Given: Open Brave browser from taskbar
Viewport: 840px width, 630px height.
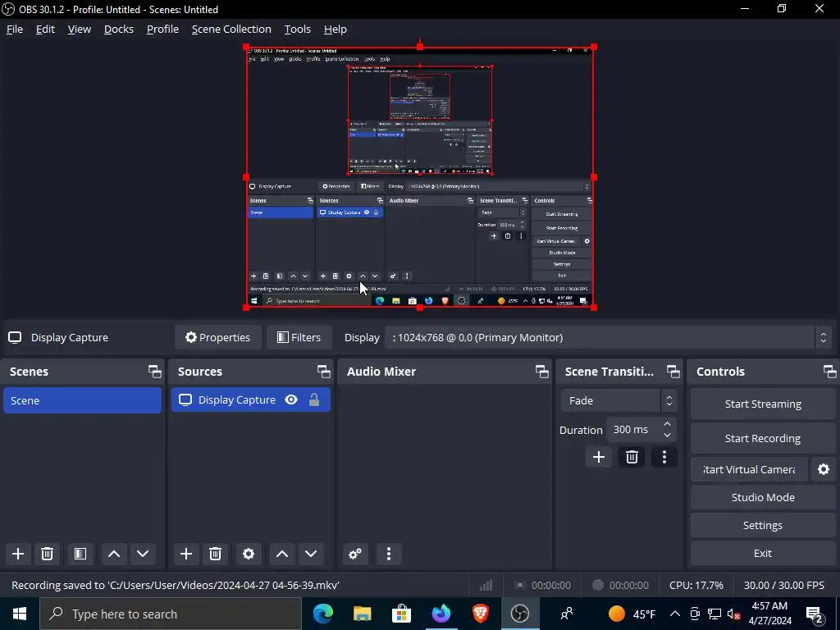Looking at the screenshot, I should click(481, 614).
